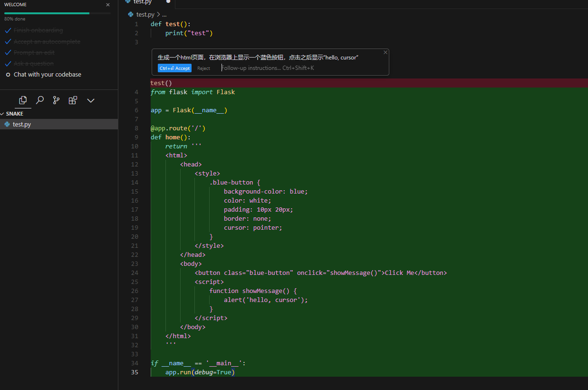Switch to the test.py editor tab

143,2
